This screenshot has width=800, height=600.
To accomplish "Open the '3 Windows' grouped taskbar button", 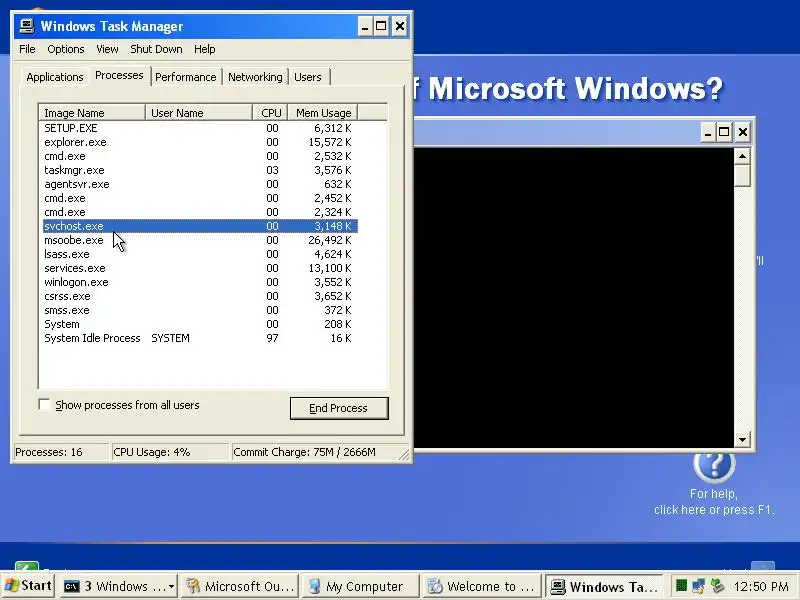I will pos(118,586).
